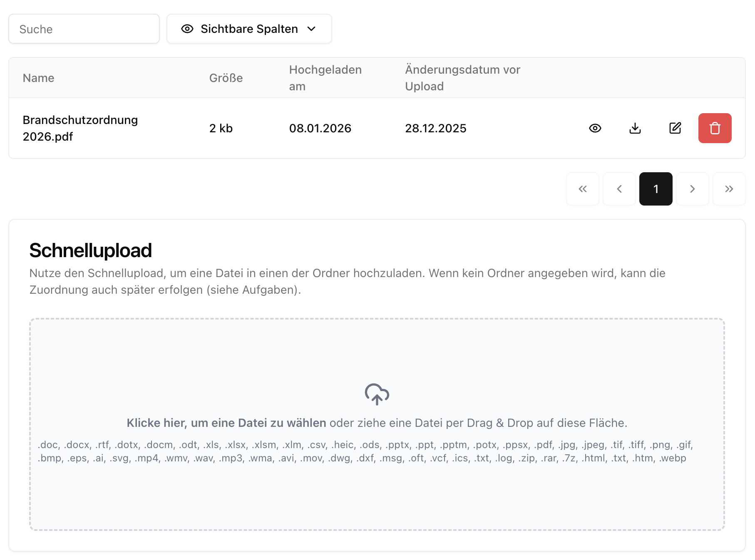Select page 1 in the pagination
This screenshot has height=560, width=755.
656,189
